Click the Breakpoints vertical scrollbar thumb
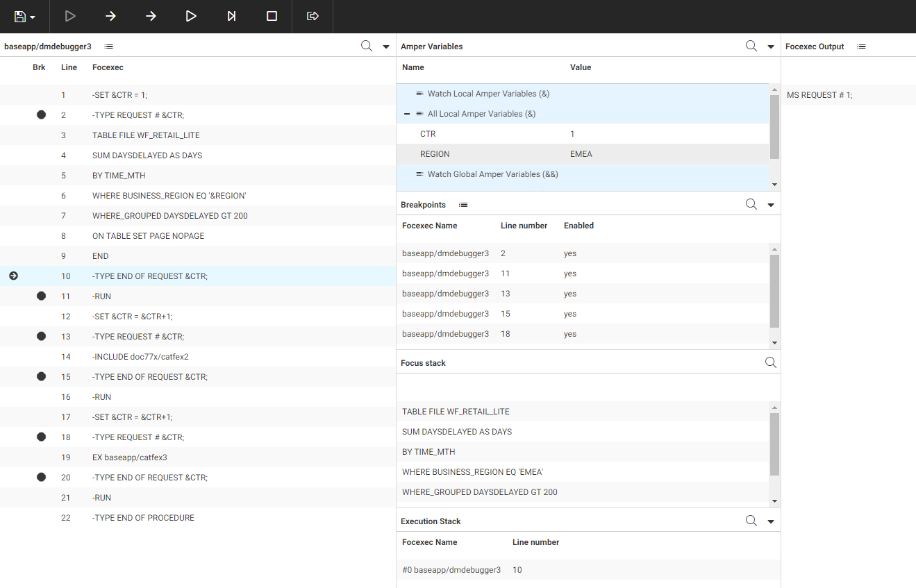The image size is (916, 588). 775,291
